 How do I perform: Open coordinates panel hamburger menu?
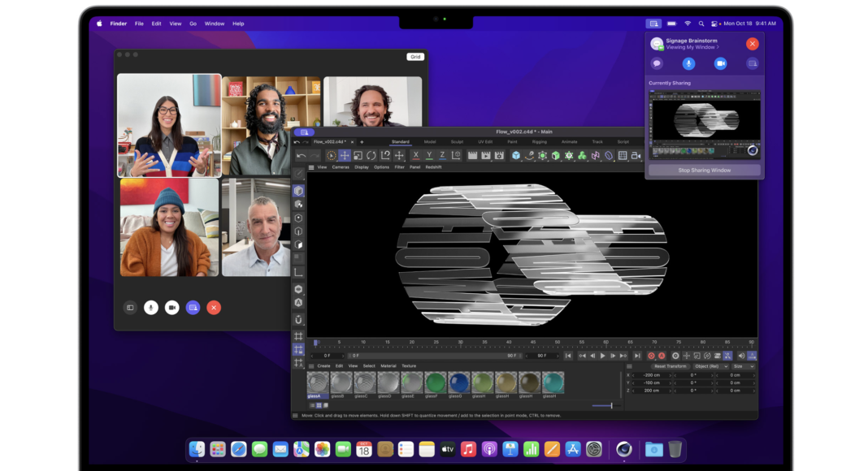629,366
